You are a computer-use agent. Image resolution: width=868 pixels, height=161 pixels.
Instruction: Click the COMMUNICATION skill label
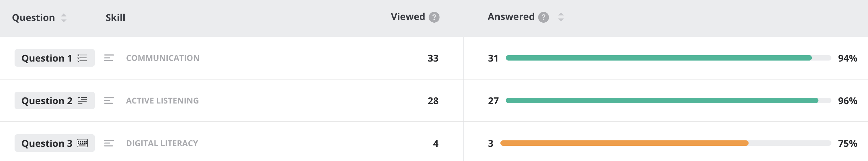[x=163, y=58]
